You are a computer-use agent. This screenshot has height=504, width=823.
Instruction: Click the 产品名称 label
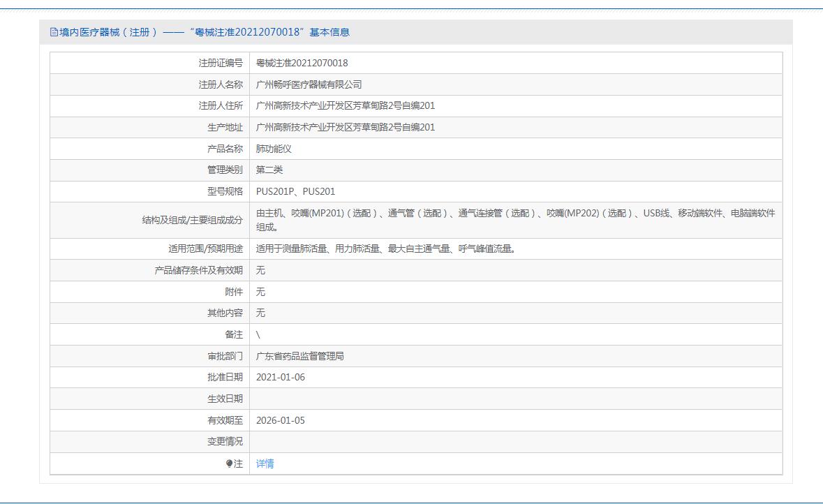point(225,149)
